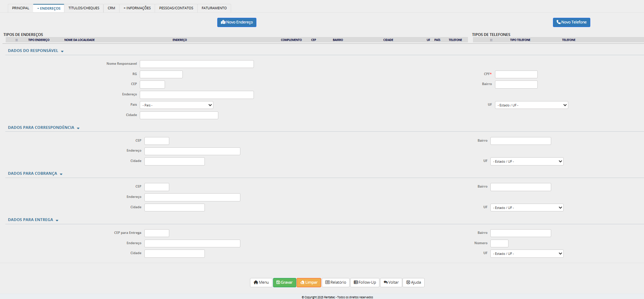
Task: Click the orange Limpar button
Action: (309, 283)
